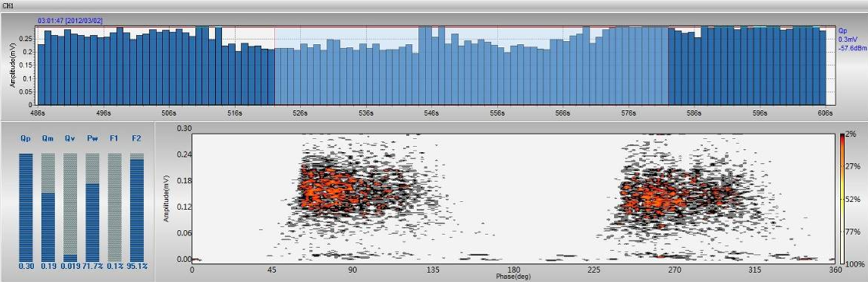The image size is (868, 282).
Task: Click the 486s time axis label
Action: click(x=37, y=112)
